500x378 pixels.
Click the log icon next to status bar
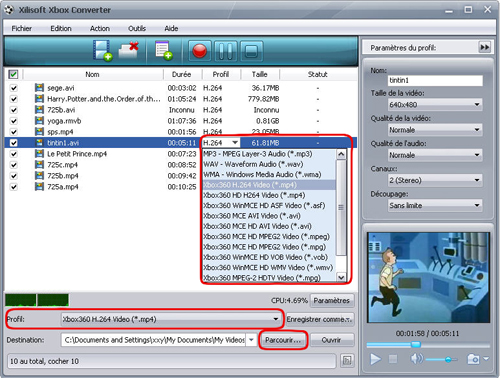347,360
